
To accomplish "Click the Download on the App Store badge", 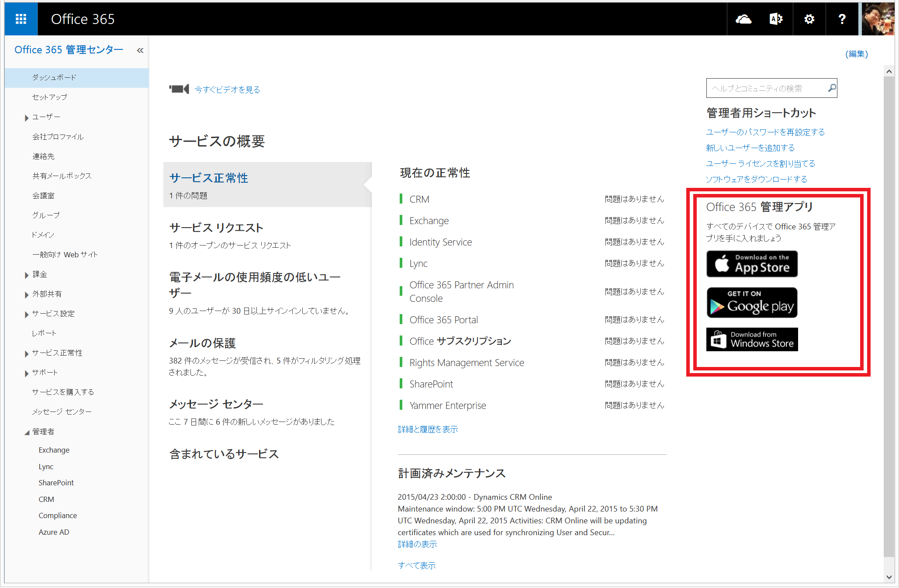I will point(752,263).
